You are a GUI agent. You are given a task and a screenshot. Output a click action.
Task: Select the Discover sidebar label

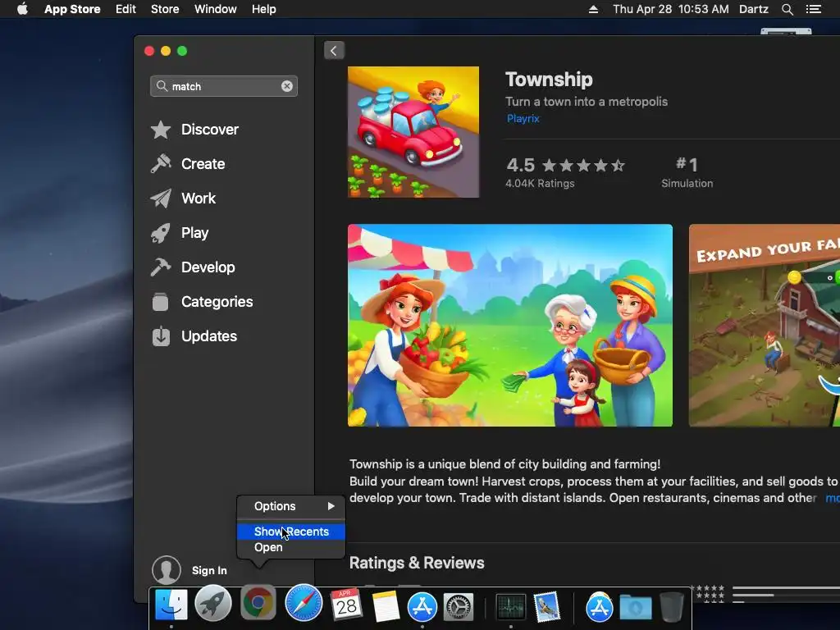tap(210, 130)
